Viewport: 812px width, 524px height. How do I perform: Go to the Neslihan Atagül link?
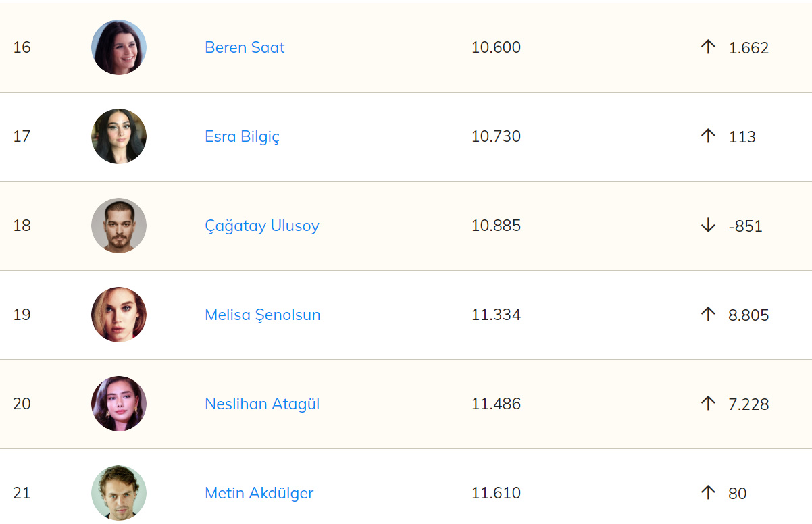[262, 404]
